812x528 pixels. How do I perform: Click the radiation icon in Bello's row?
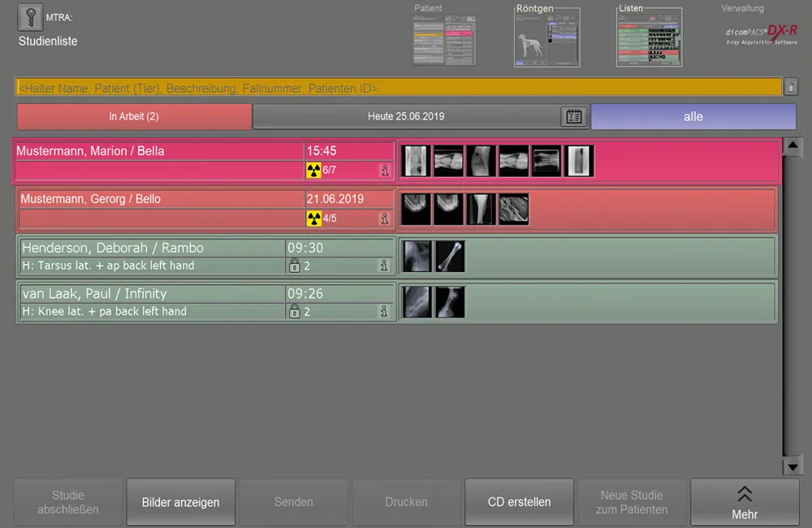313,219
